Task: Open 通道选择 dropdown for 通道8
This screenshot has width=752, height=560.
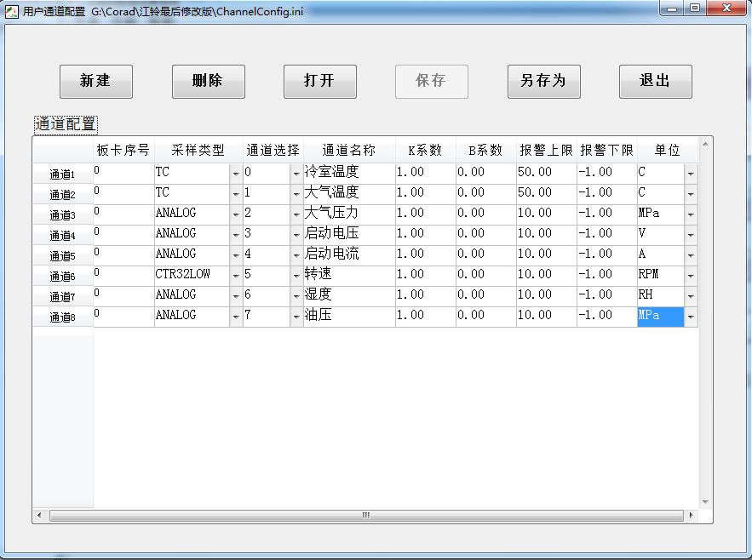Action: click(296, 317)
